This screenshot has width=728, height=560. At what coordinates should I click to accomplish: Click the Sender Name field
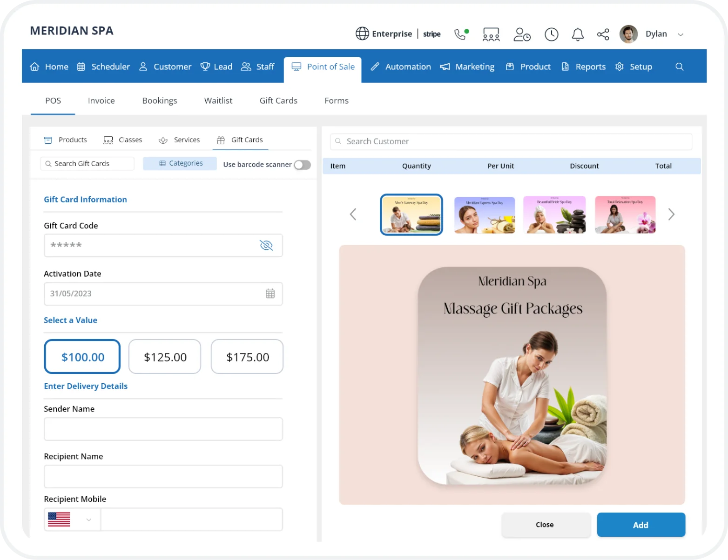(x=163, y=429)
